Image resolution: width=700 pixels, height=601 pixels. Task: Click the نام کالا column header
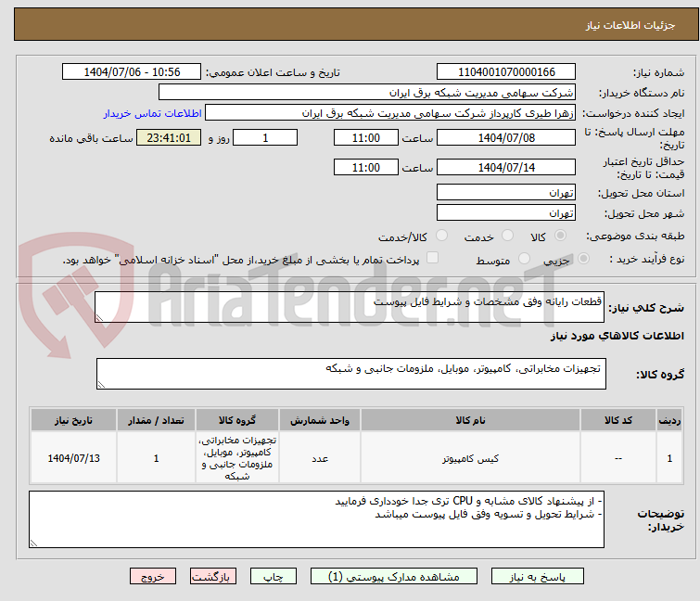pos(470,420)
